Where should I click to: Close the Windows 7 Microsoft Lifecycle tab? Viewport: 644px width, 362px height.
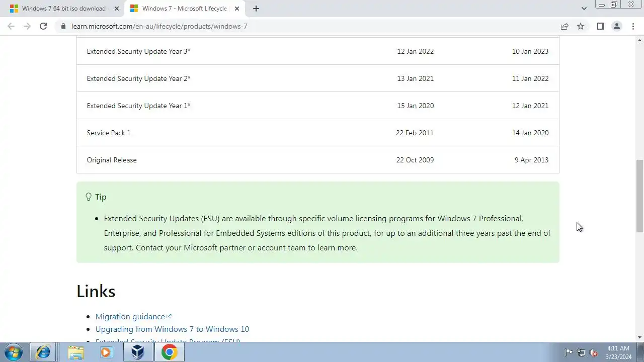point(237,9)
